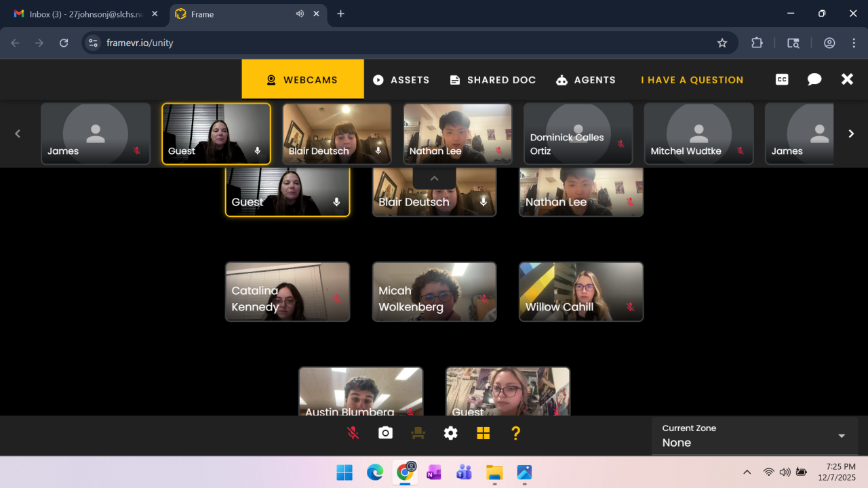This screenshot has width=868, height=488.
Task: Collapse the webcam grid with the up chevron
Action: click(x=435, y=178)
